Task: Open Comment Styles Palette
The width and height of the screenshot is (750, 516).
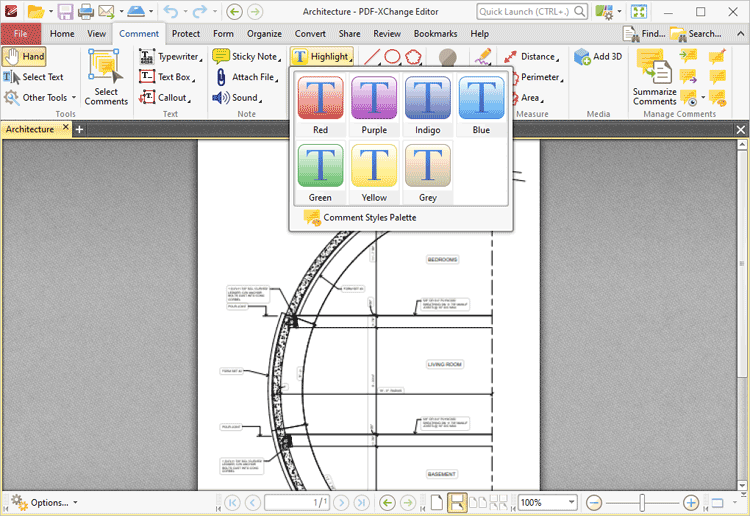Action: click(360, 217)
